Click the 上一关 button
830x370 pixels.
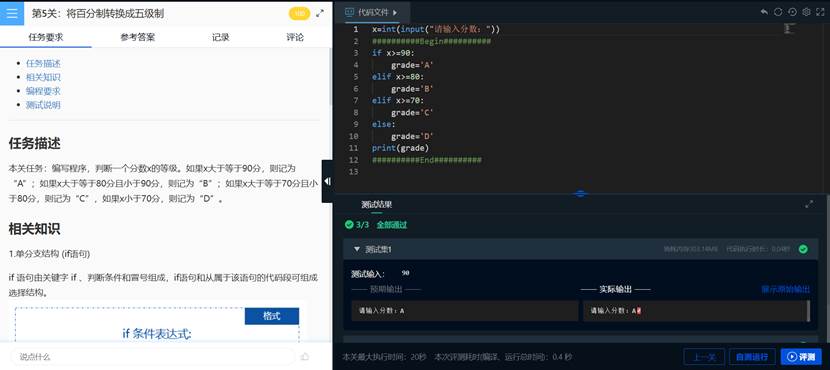click(x=704, y=357)
